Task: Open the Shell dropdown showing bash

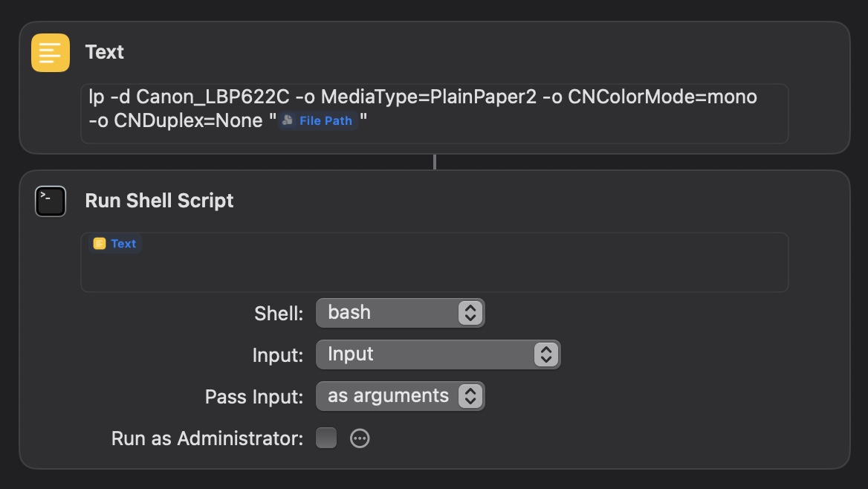Action: point(401,313)
